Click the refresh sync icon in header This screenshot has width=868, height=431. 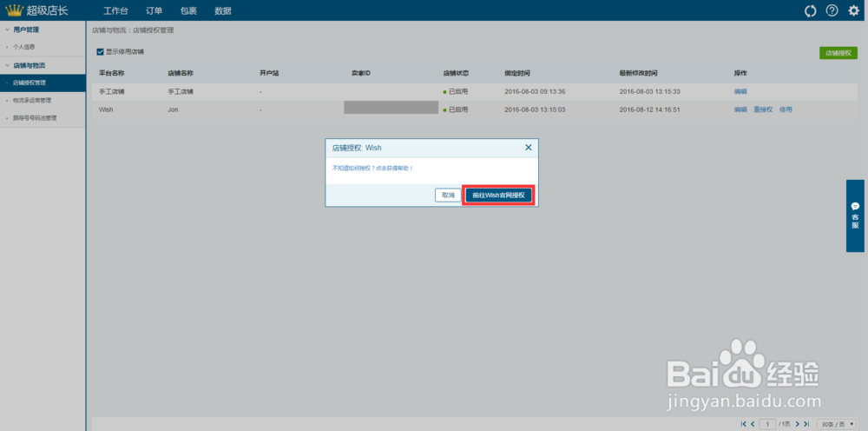tap(811, 10)
